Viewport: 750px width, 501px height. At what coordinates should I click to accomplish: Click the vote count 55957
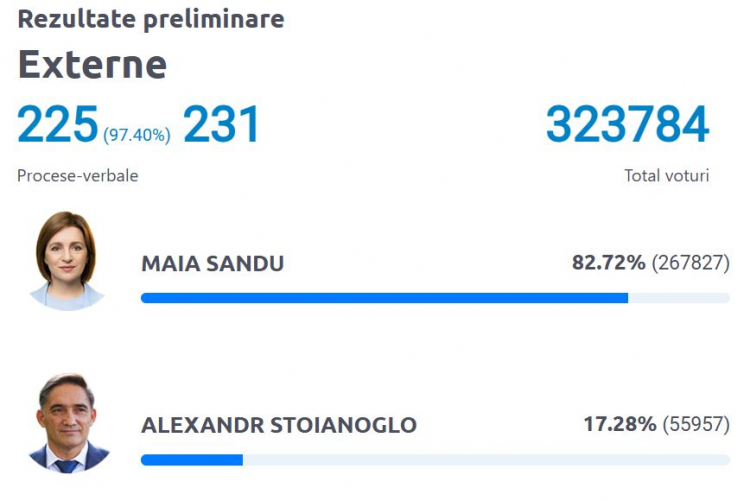tap(696, 424)
